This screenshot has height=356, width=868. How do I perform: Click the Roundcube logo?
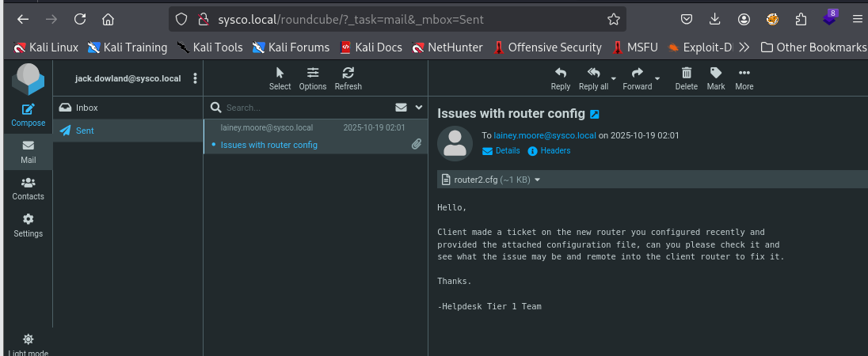pos(29,79)
